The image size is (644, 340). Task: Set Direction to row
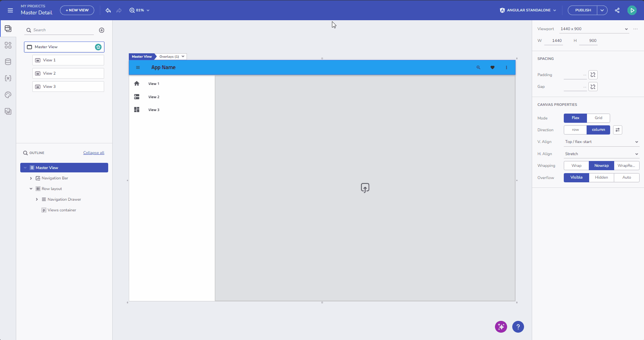(575, 130)
